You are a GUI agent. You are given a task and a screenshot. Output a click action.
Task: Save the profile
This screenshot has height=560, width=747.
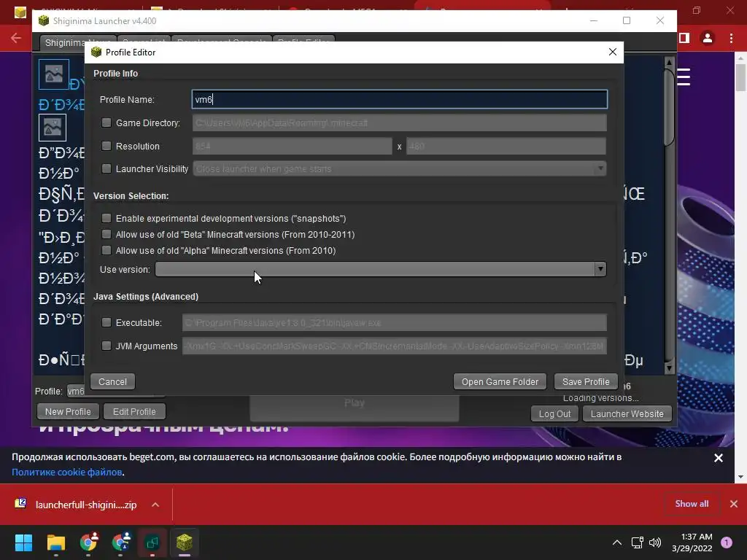[x=586, y=381]
